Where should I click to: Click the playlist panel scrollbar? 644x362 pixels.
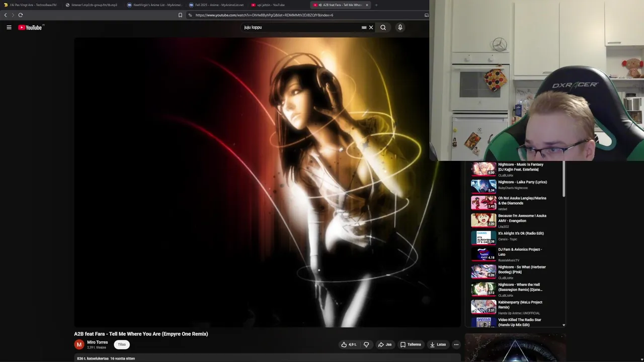pyautogui.click(x=563, y=179)
